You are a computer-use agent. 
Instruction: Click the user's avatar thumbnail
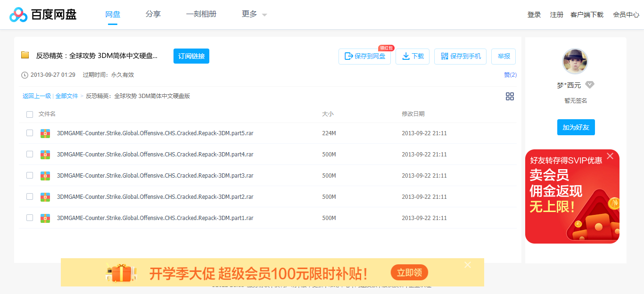coord(575,61)
